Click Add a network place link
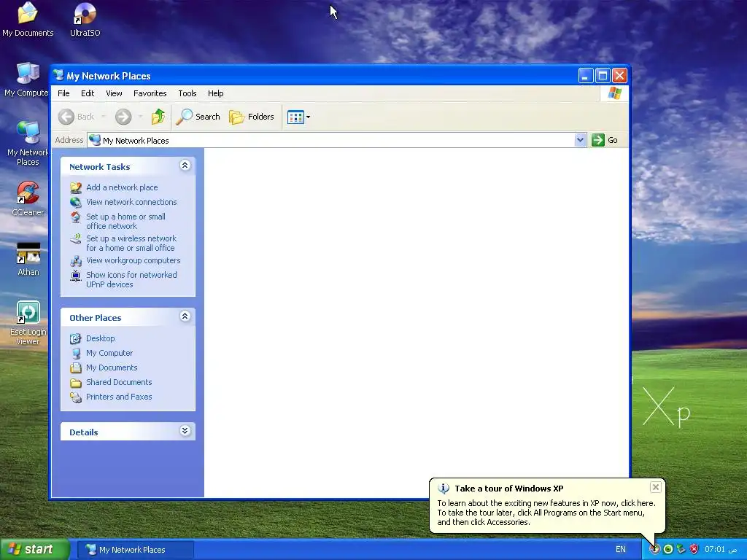 coord(122,187)
